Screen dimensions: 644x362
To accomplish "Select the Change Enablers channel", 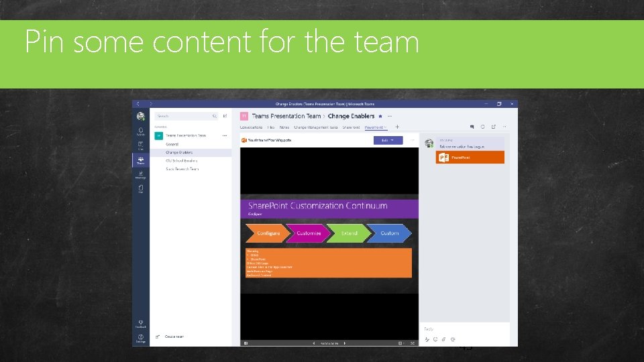I will click(191, 152).
